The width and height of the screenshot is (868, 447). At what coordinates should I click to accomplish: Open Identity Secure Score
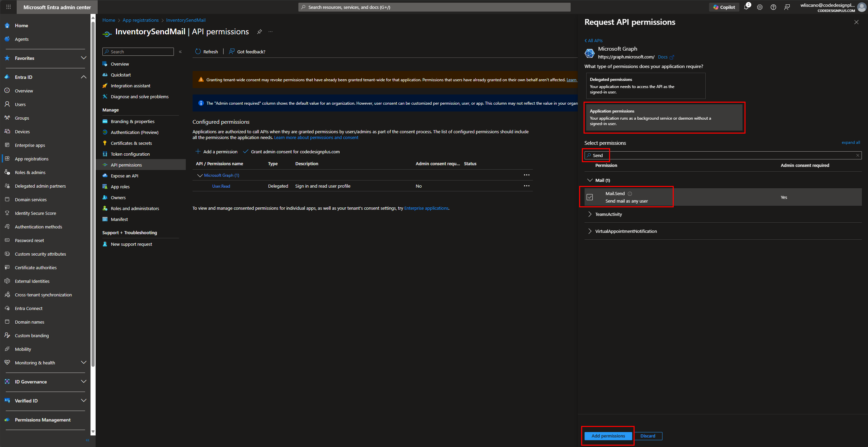point(35,213)
